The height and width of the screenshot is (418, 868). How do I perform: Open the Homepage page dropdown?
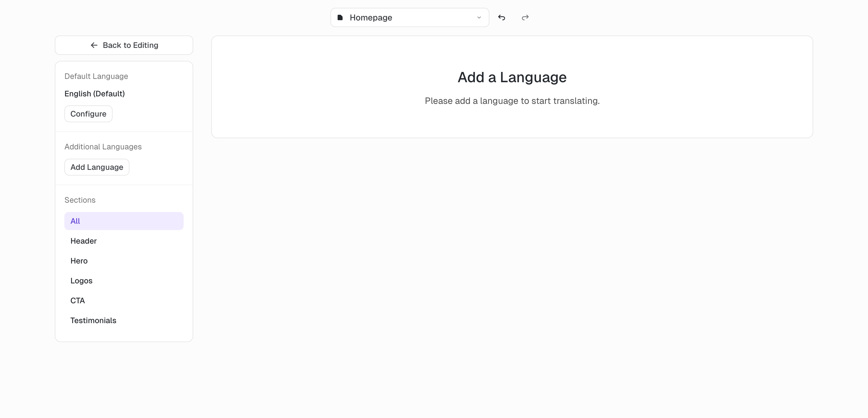(x=409, y=17)
